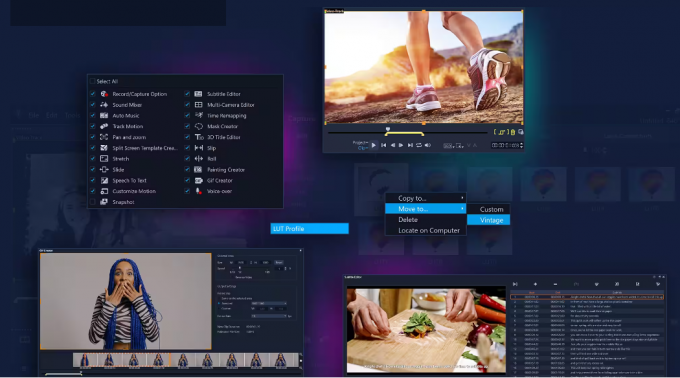The height and width of the screenshot is (378, 680).
Task: Click the Mask Creator icon
Action: pos(199,126)
